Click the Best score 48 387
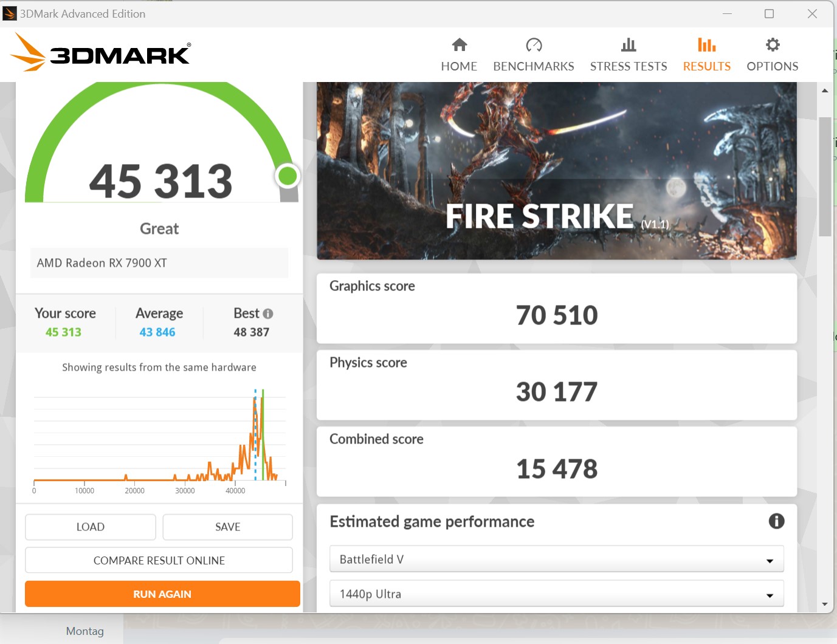The image size is (837, 644). [251, 332]
